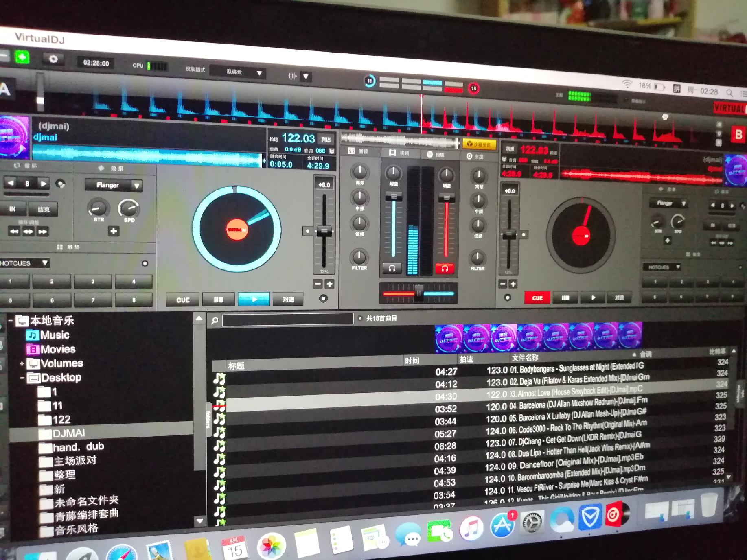Click the green record button in top bar
The image size is (747, 560).
point(22,57)
